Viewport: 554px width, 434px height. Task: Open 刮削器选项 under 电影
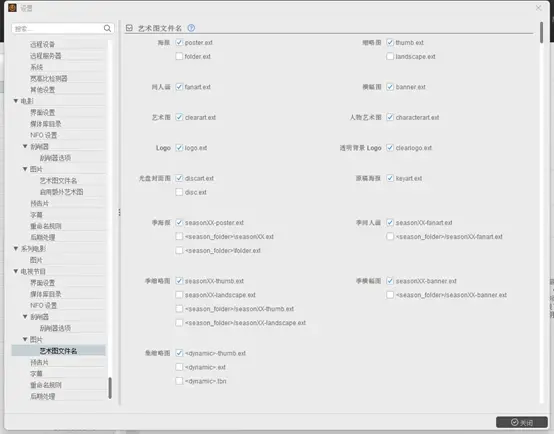(x=55, y=158)
